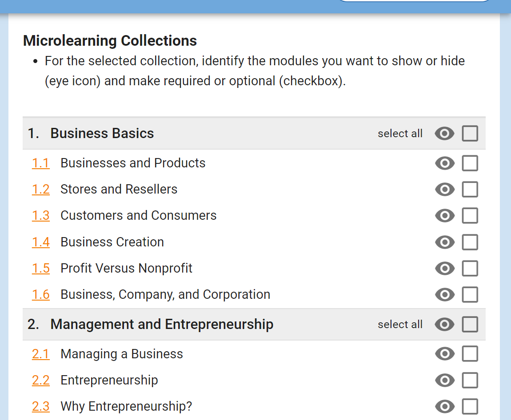The height and width of the screenshot is (420, 511).
Task: Toggle eye for Business, Company, and Corporation
Action: click(x=444, y=295)
